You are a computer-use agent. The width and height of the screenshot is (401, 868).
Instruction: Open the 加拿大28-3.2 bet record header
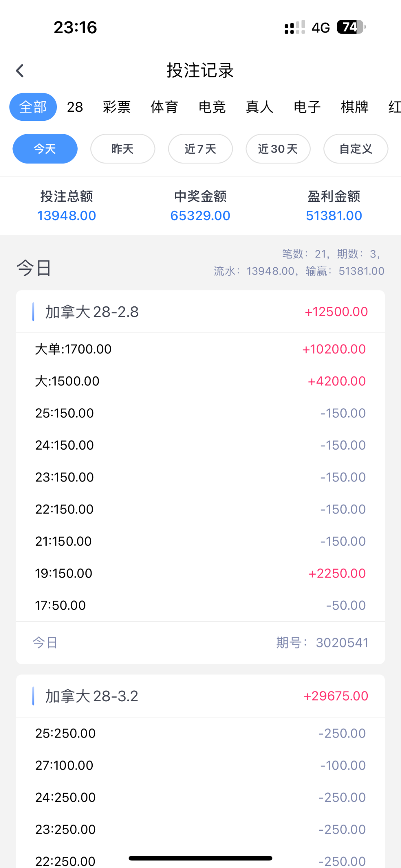click(x=200, y=696)
